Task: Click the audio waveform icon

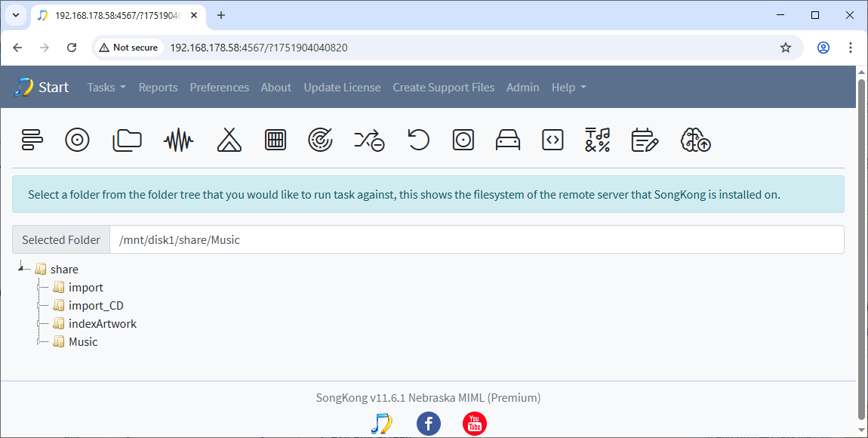Action: click(178, 140)
